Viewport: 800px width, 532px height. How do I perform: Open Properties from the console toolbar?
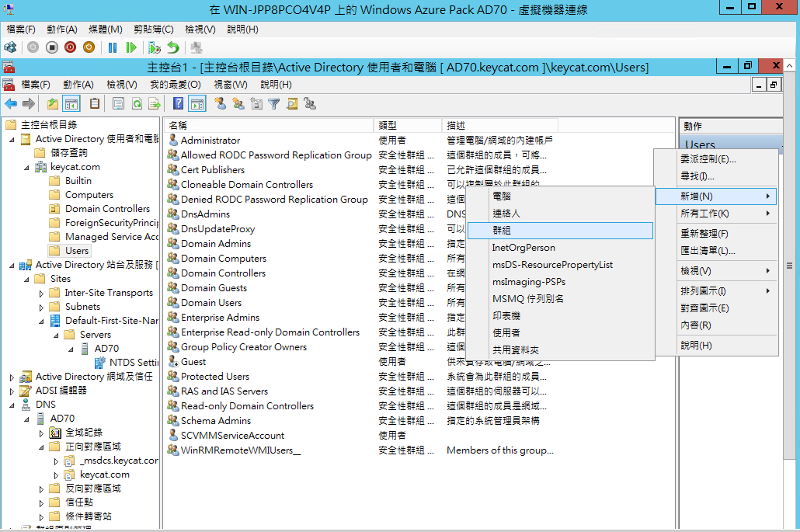coord(118,104)
